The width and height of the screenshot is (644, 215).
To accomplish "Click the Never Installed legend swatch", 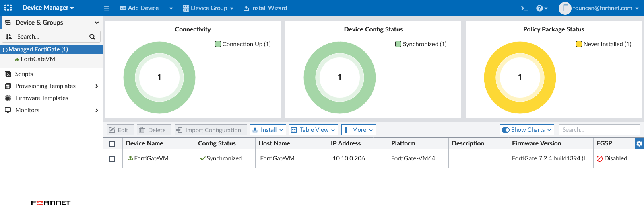I will click(579, 44).
